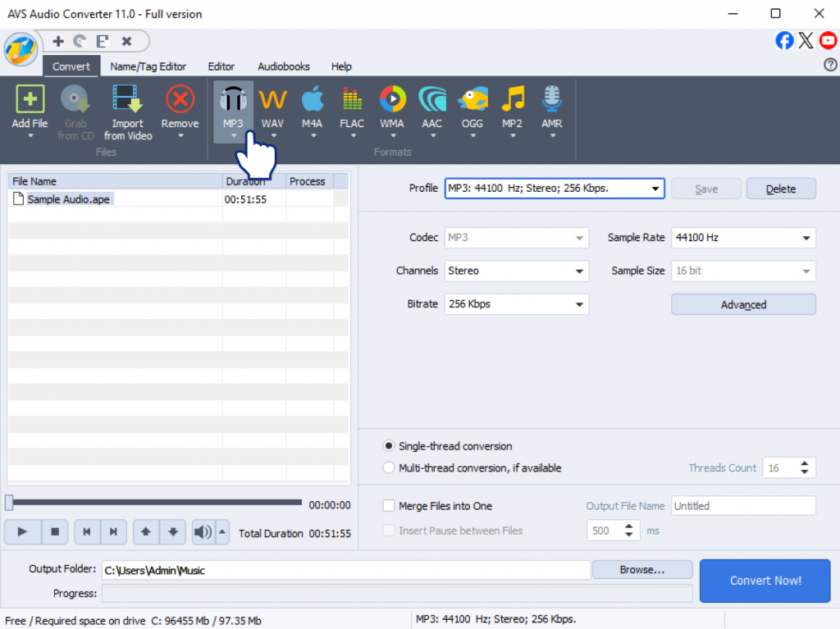Click the Output Folder path field
Image resolution: width=840 pixels, height=629 pixels.
point(346,570)
